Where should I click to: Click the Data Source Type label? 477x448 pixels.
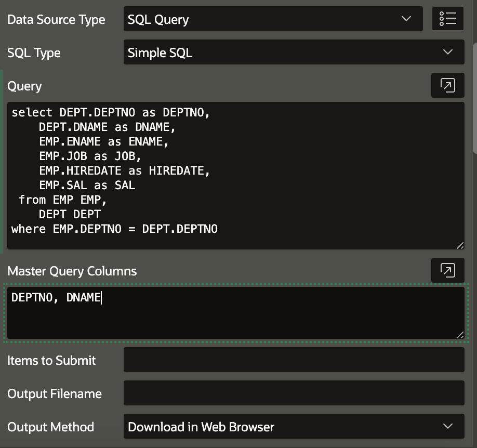coord(56,20)
